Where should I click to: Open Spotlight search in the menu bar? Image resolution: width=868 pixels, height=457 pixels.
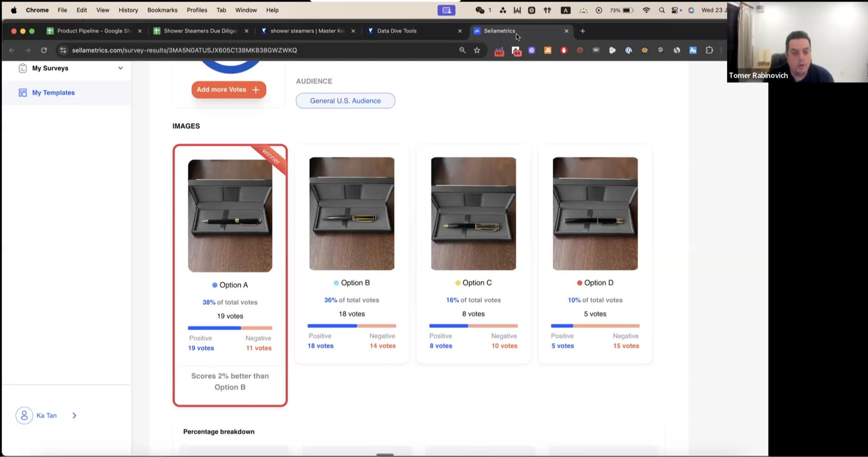(662, 10)
